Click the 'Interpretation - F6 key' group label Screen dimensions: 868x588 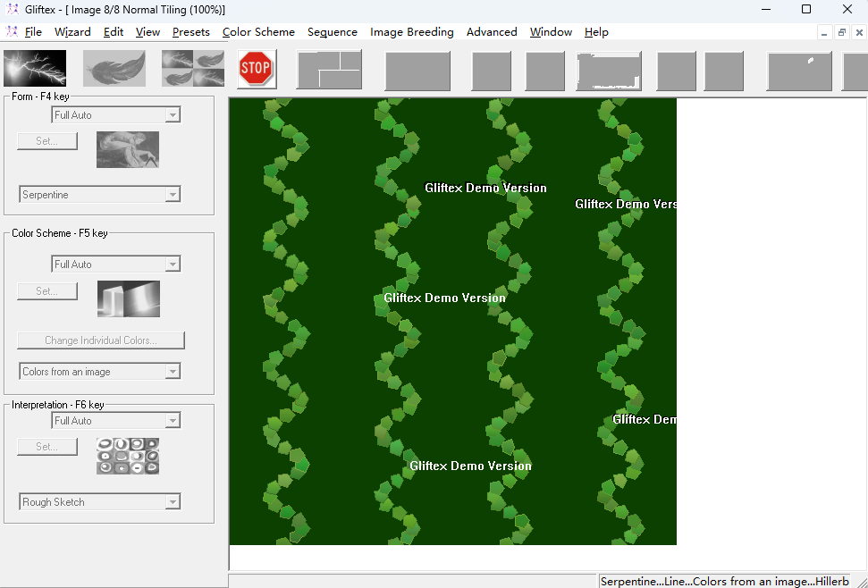57,404
